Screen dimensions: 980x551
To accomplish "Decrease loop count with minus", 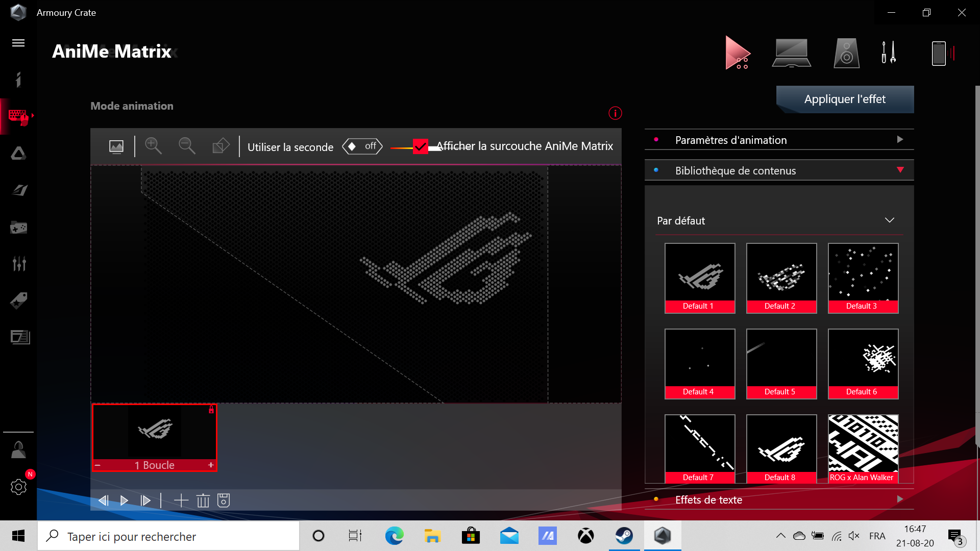I will click(97, 465).
